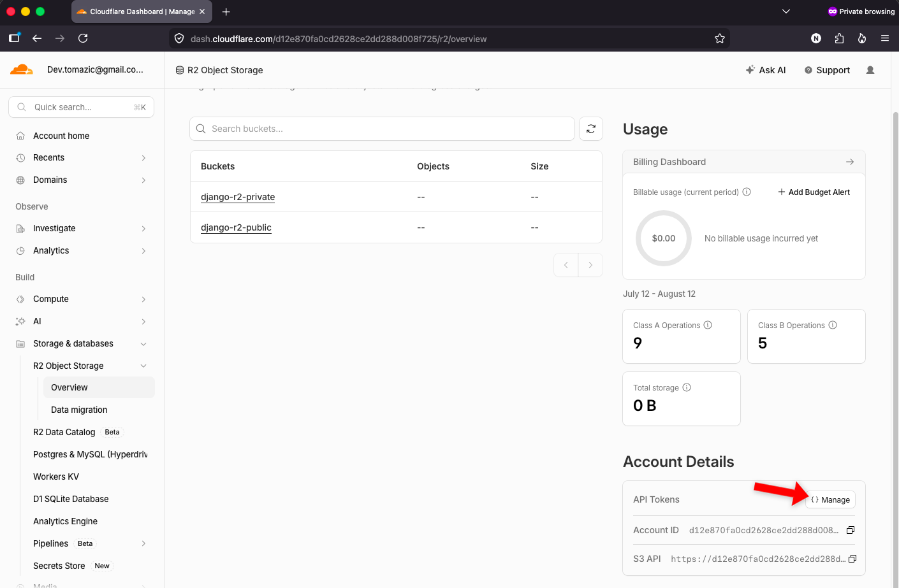Open Data migration page

79,410
